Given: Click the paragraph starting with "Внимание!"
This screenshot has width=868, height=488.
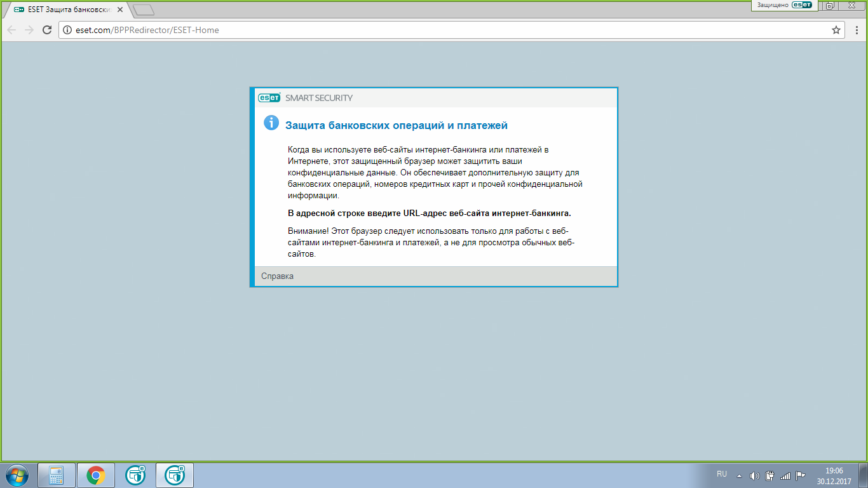Looking at the screenshot, I should coord(432,242).
